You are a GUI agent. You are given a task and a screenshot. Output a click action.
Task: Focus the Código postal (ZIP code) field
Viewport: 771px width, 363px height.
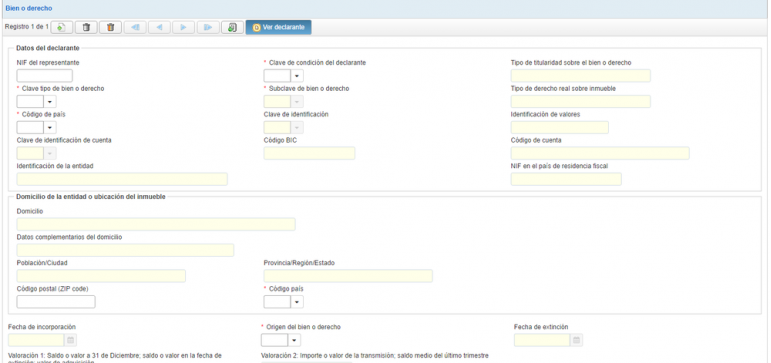(56, 302)
